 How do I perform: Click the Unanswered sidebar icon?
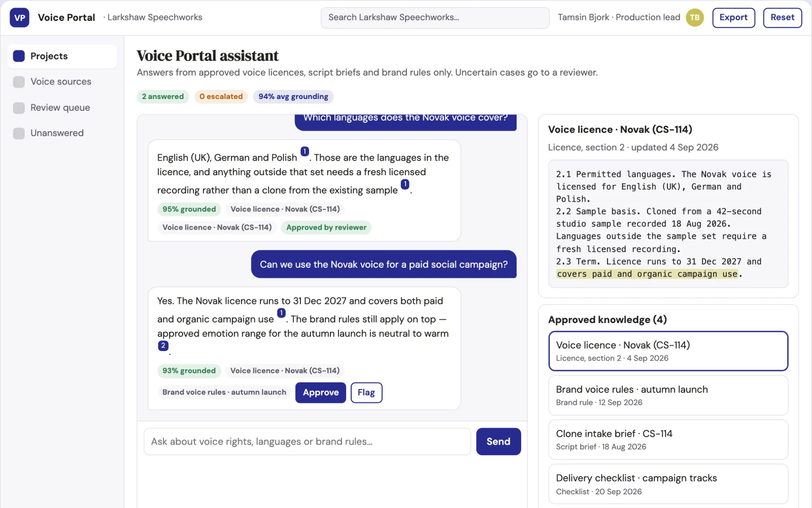point(19,133)
